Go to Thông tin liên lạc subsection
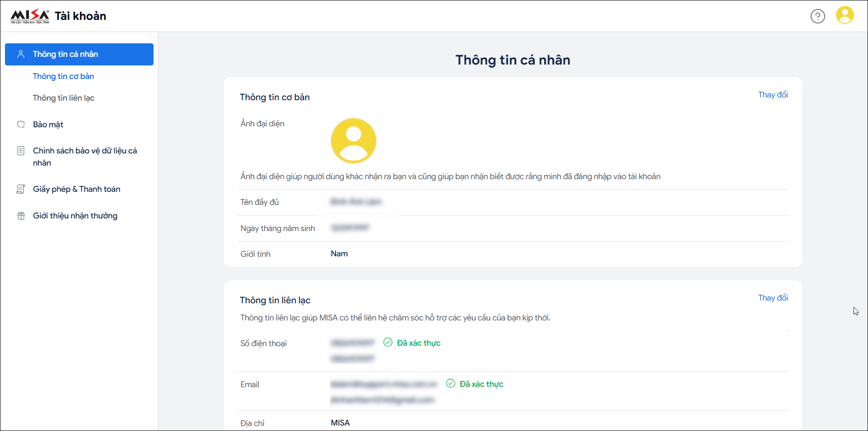 click(x=63, y=98)
